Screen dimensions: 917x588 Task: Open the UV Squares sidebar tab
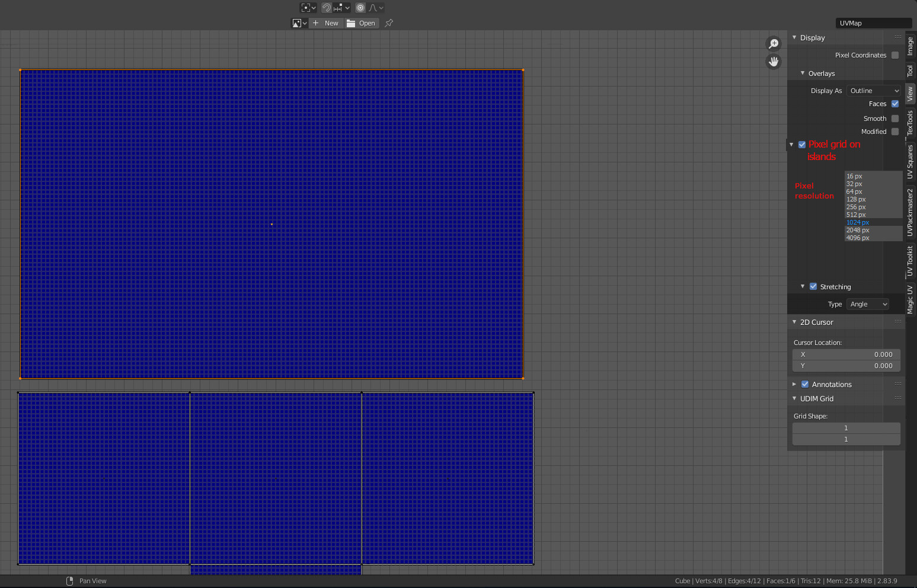click(910, 162)
